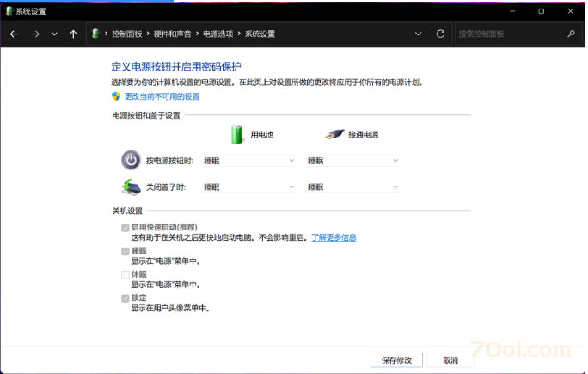The height and width of the screenshot is (374, 588).
Task: Open recent locations chevron next to forward arrow
Action: click(54, 34)
